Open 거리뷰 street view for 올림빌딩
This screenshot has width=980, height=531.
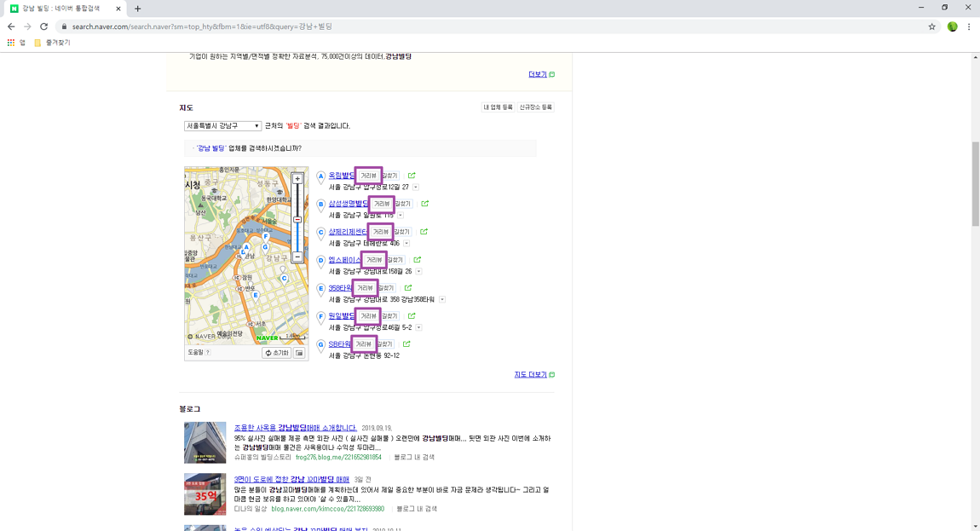pyautogui.click(x=368, y=176)
